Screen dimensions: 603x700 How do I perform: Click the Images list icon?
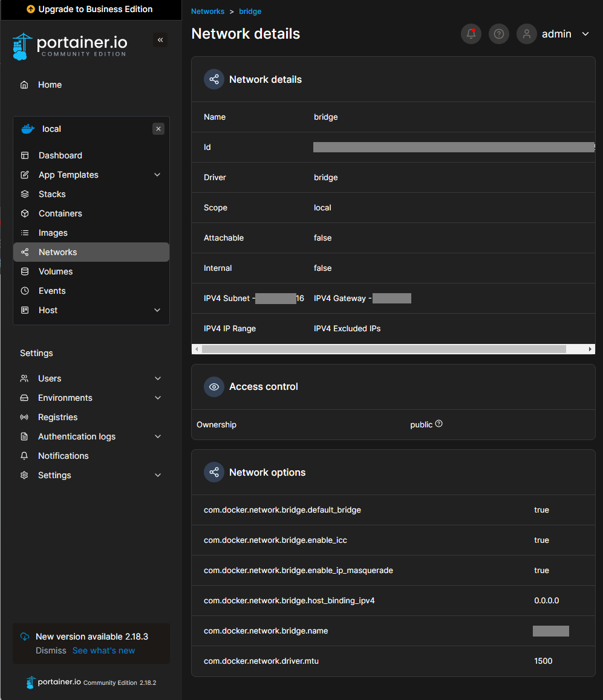pyautogui.click(x=25, y=233)
